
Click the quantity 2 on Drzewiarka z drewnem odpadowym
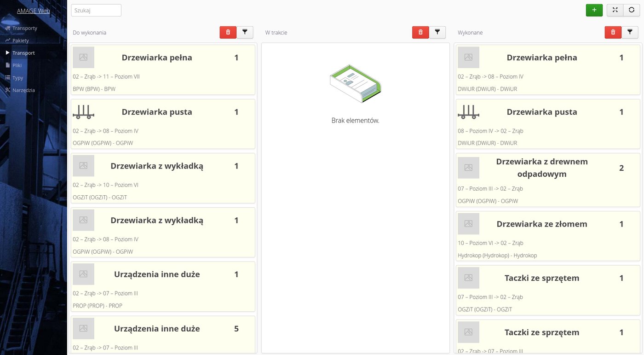click(621, 168)
